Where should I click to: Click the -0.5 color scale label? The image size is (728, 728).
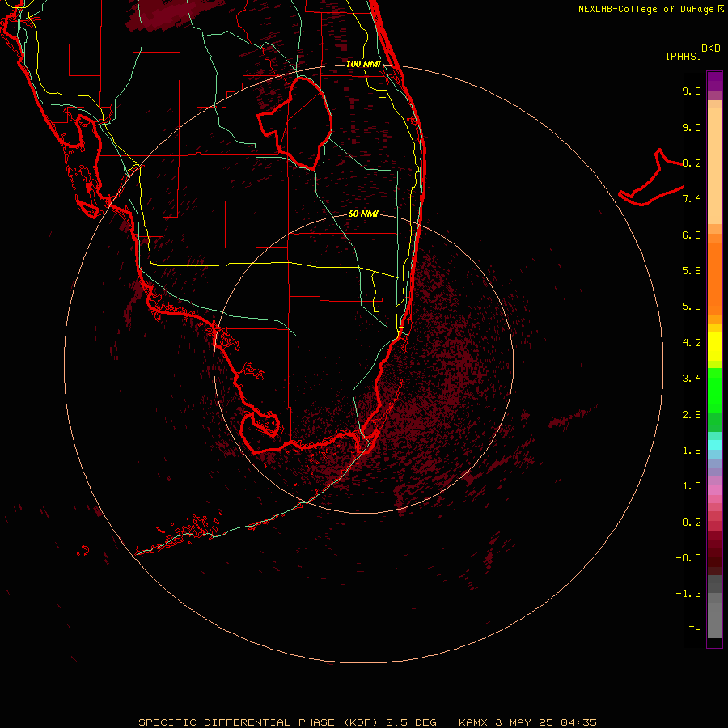(x=688, y=558)
